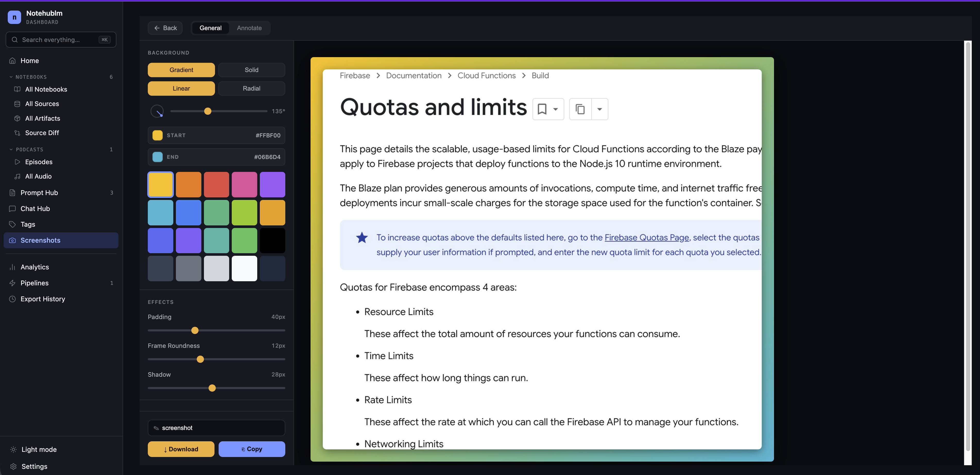
Task: Click the Build breadcrumb
Action: click(x=540, y=75)
